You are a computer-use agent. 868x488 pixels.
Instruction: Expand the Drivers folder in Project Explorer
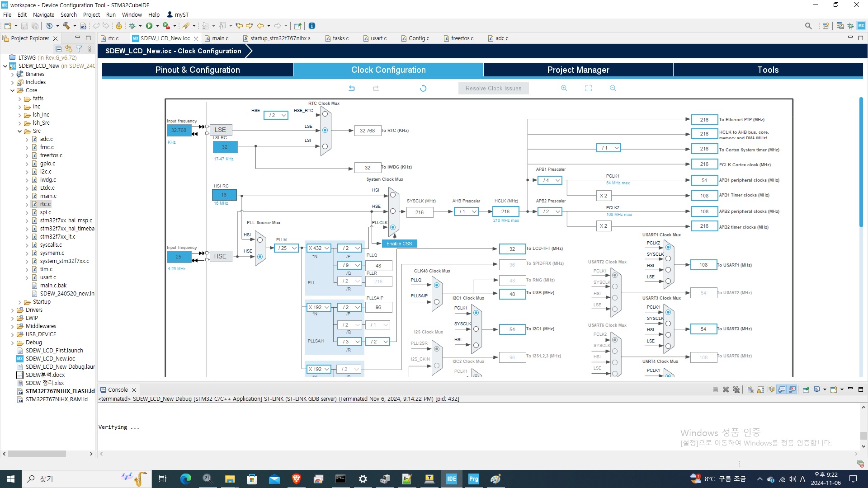pyautogui.click(x=12, y=310)
